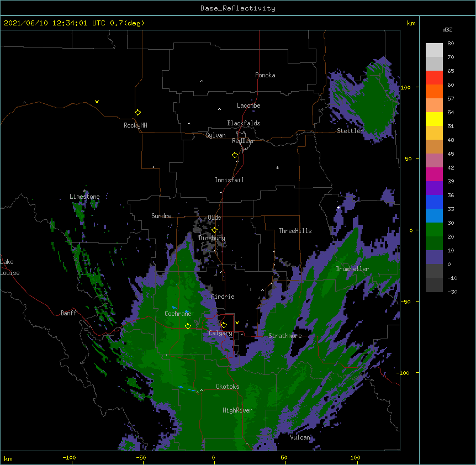Click the dBZ legend heading
476x465 pixels.
point(447,30)
